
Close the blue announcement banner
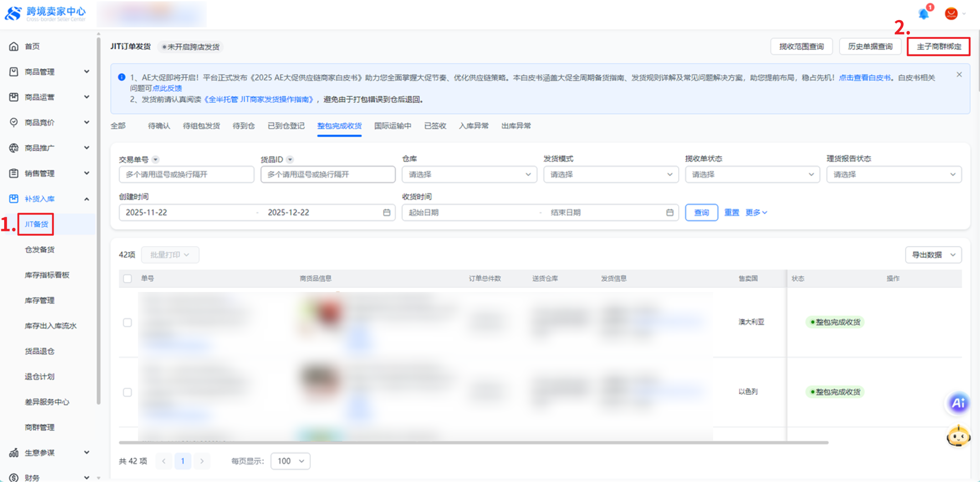tap(959, 75)
